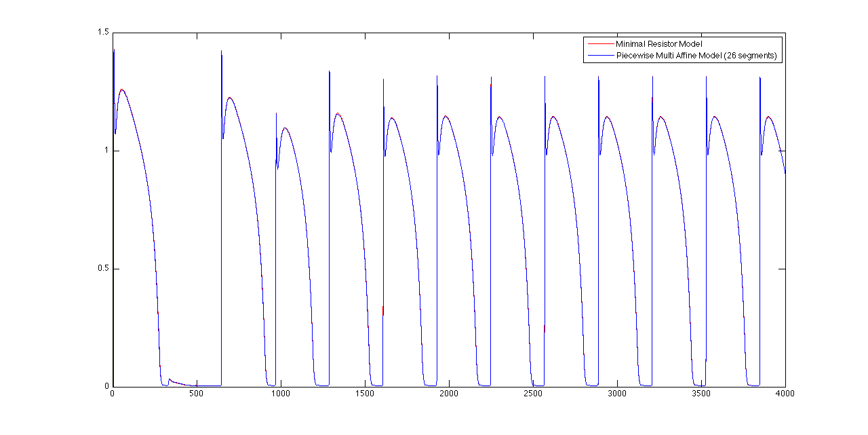Viewport: 868px width, 435px height.
Task: Click the x-axis tick label 3500
Action: click(701, 394)
